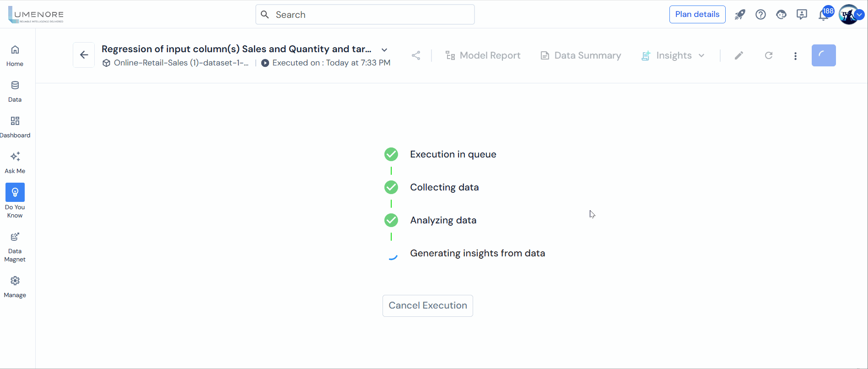The height and width of the screenshot is (369, 868).
Task: Click the back arrow button
Action: pos(84,55)
